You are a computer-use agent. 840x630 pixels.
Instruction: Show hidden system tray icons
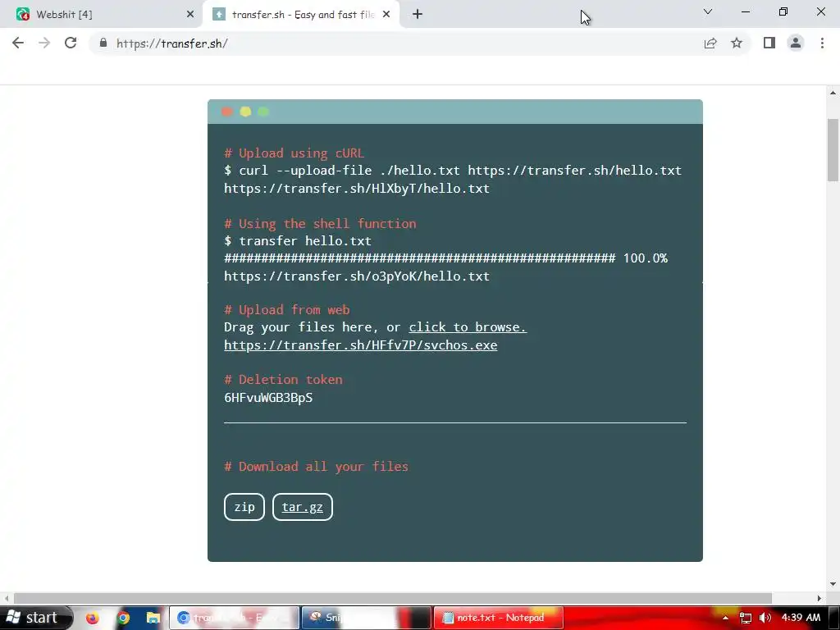tap(725, 618)
